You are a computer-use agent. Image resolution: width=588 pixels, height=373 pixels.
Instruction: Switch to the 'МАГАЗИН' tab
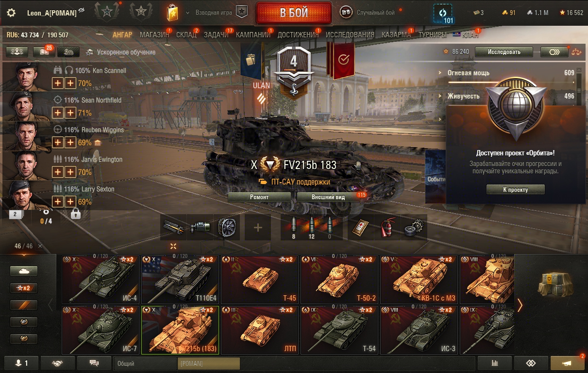tap(154, 35)
